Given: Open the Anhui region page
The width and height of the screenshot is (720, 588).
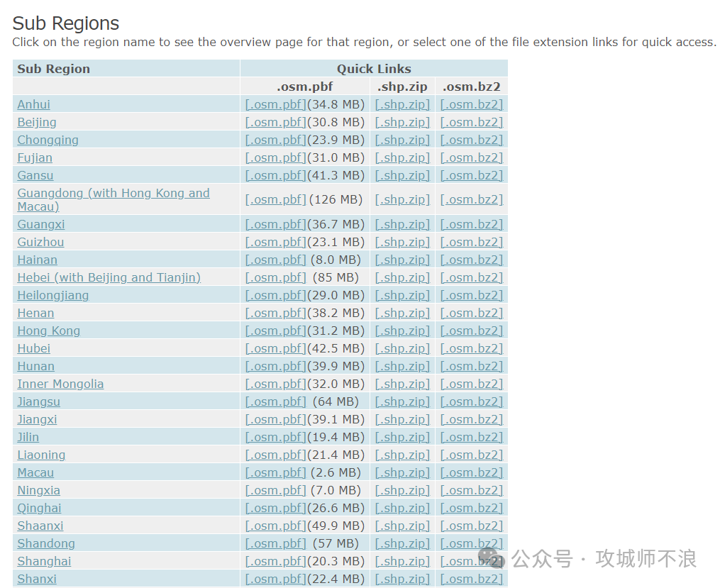Looking at the screenshot, I should [33, 105].
